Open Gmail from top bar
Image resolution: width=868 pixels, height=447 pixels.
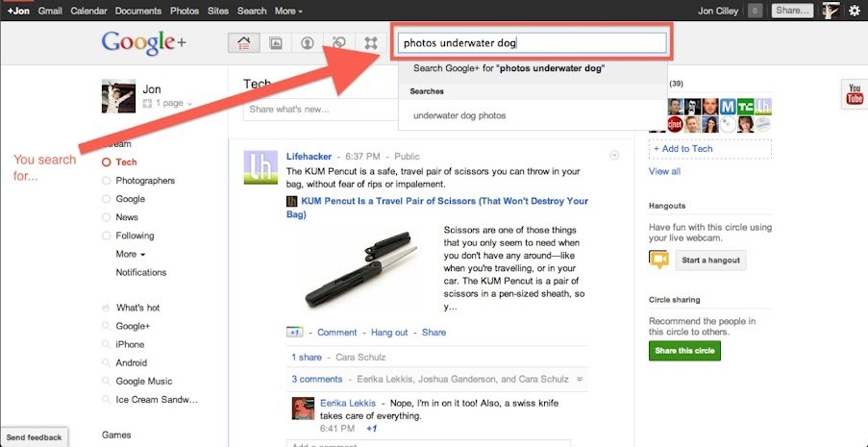pos(50,11)
